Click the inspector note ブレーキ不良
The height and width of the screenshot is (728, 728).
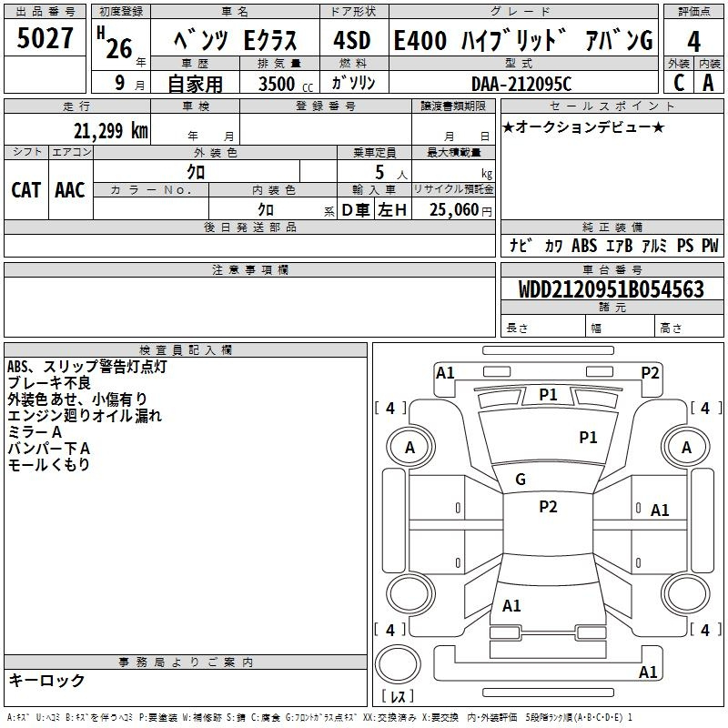[49, 383]
